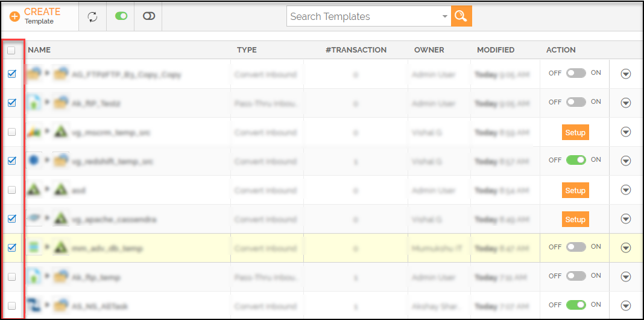Turn off the green toggle in fourth row
This screenshot has width=644, height=320.
(x=576, y=160)
